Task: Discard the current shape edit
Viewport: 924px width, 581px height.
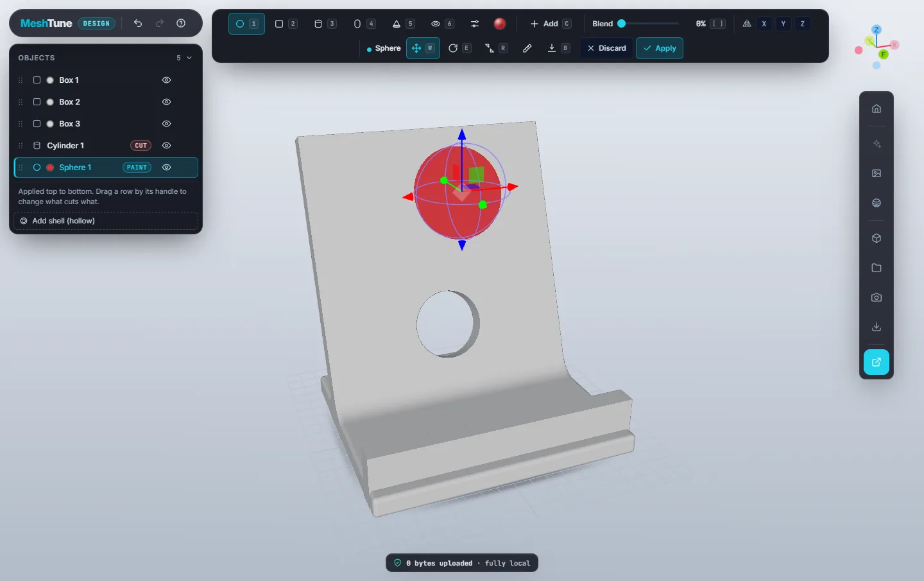Action: coord(606,48)
